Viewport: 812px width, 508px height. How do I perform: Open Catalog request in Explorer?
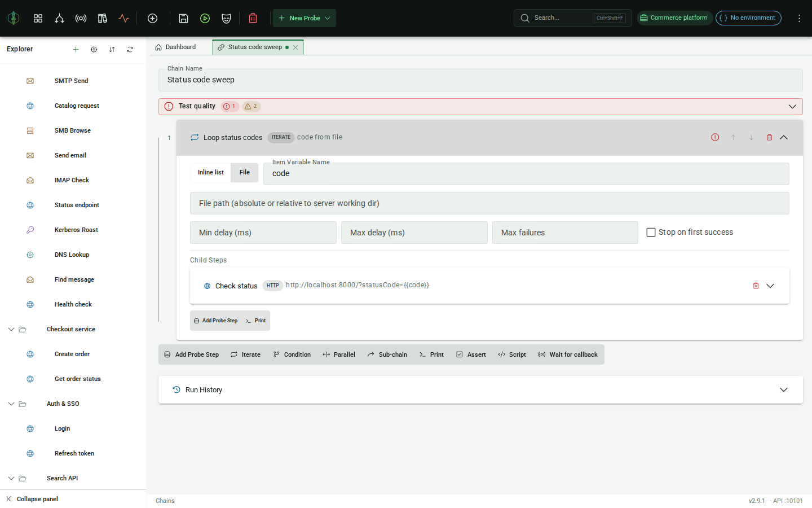[x=77, y=106]
